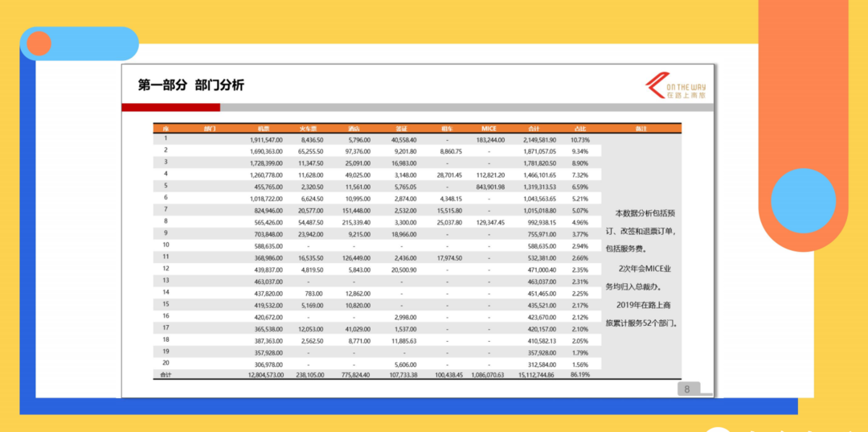The width and height of the screenshot is (868, 432).
Task: Select the slide title 第一部分 部门分析
Action: tap(191, 84)
